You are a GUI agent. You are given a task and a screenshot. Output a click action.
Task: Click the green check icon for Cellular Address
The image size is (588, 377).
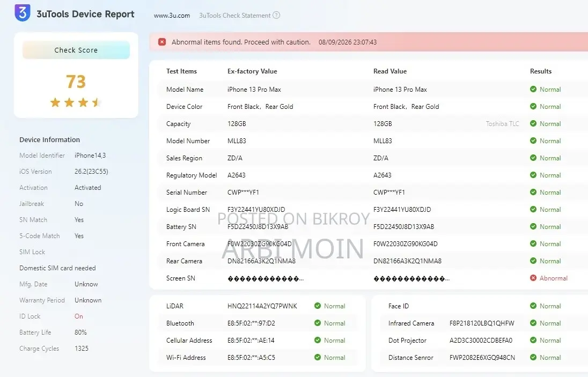point(318,341)
